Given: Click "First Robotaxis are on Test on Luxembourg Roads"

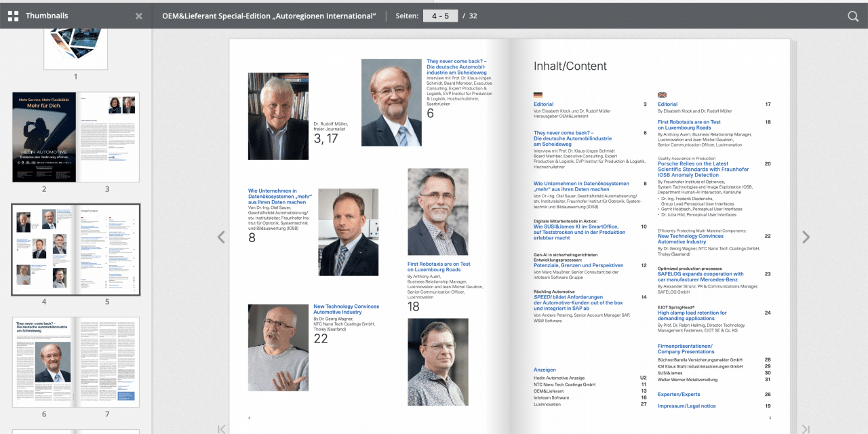Looking at the screenshot, I should click(690, 124).
